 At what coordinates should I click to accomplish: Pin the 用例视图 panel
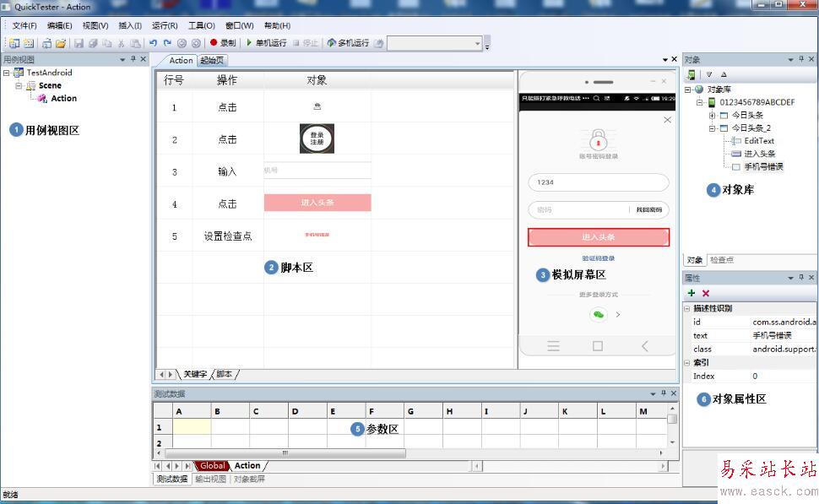[133, 59]
